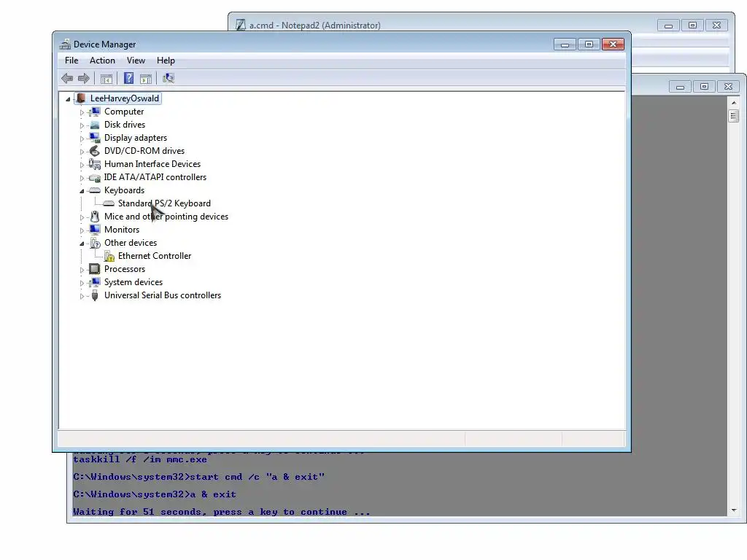Image resolution: width=747 pixels, height=560 pixels.
Task: Click the Universal Serial Bus controllers icon
Action: 95,295
